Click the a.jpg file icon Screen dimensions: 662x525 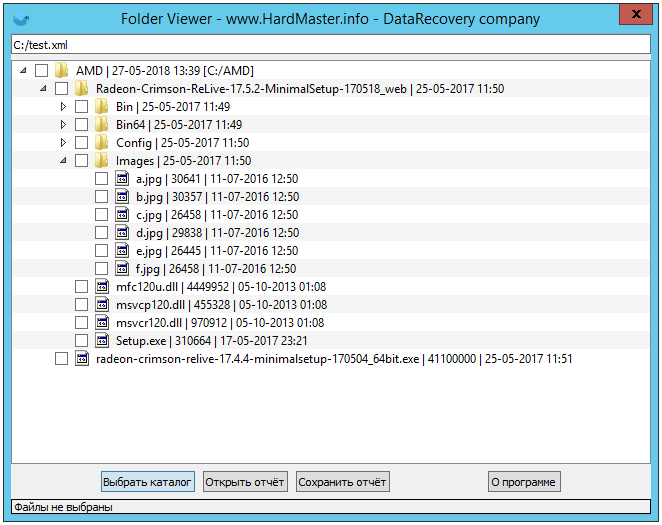122,179
